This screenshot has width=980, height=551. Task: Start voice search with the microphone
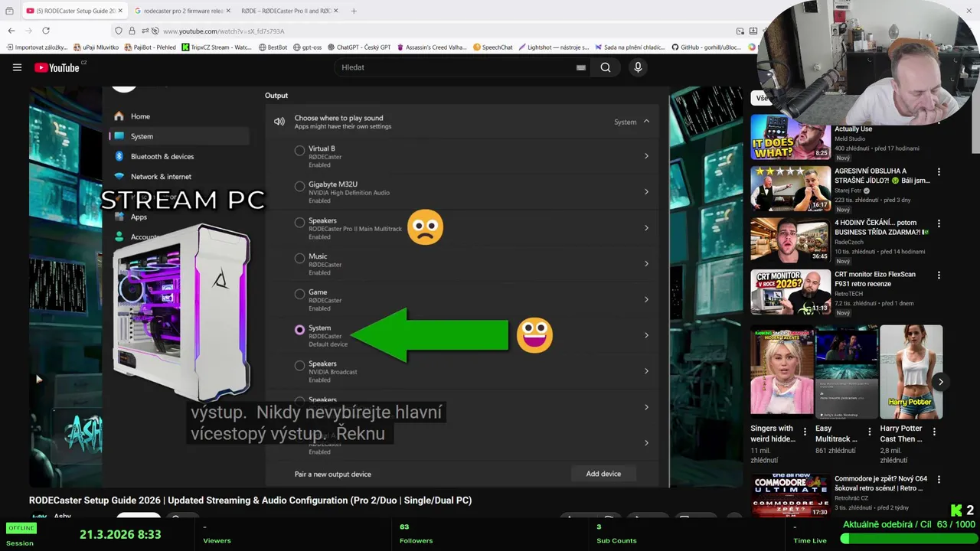point(638,67)
